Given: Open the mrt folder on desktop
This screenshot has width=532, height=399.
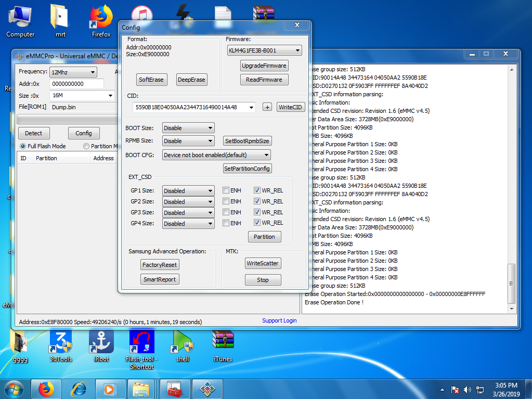Looking at the screenshot, I should click(x=60, y=21).
